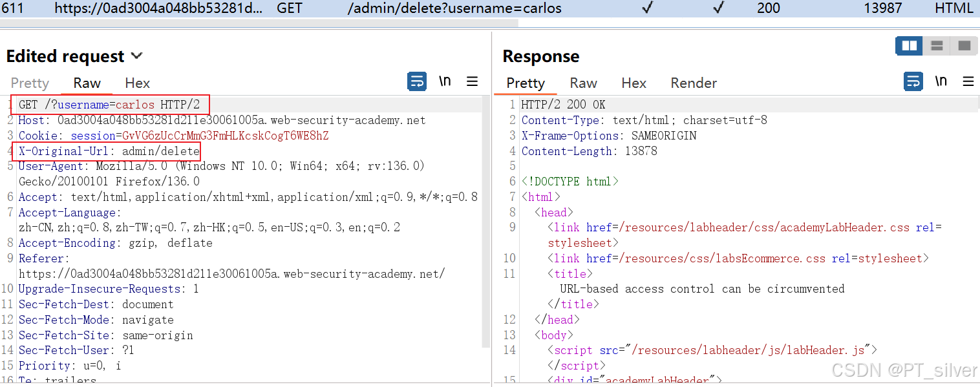Click HTTP/2 200 OK response status line
980x387 pixels.
point(563,105)
